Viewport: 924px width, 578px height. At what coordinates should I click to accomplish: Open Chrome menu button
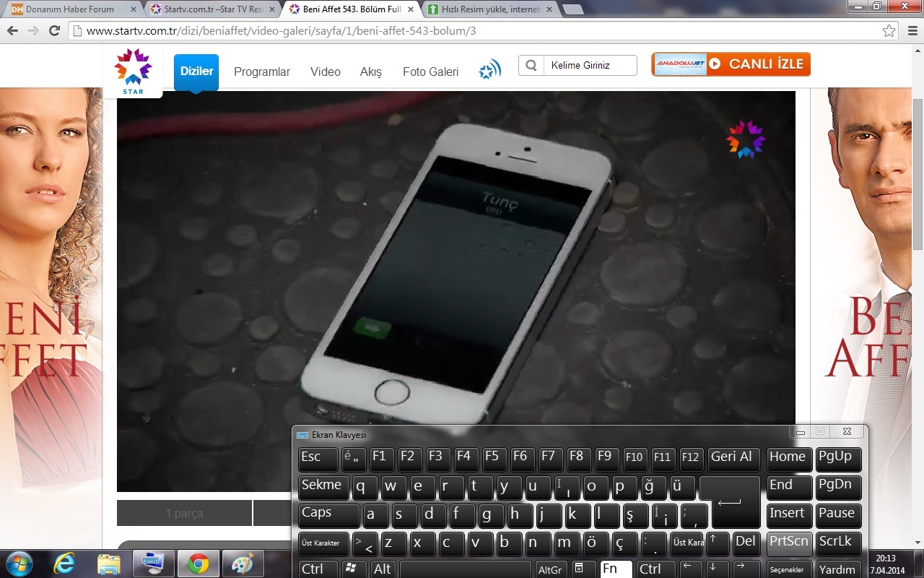(x=911, y=31)
